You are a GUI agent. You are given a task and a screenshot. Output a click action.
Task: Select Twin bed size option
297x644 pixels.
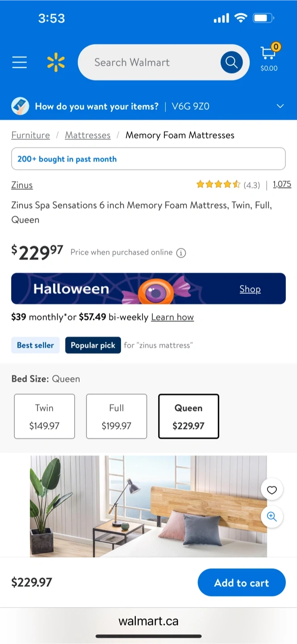pos(44,416)
